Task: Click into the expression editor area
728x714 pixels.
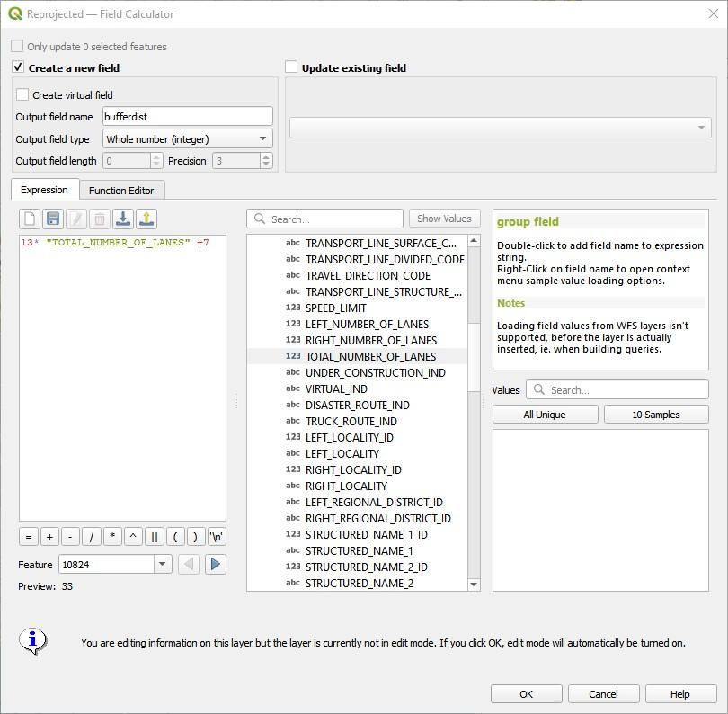Action: click(x=122, y=377)
